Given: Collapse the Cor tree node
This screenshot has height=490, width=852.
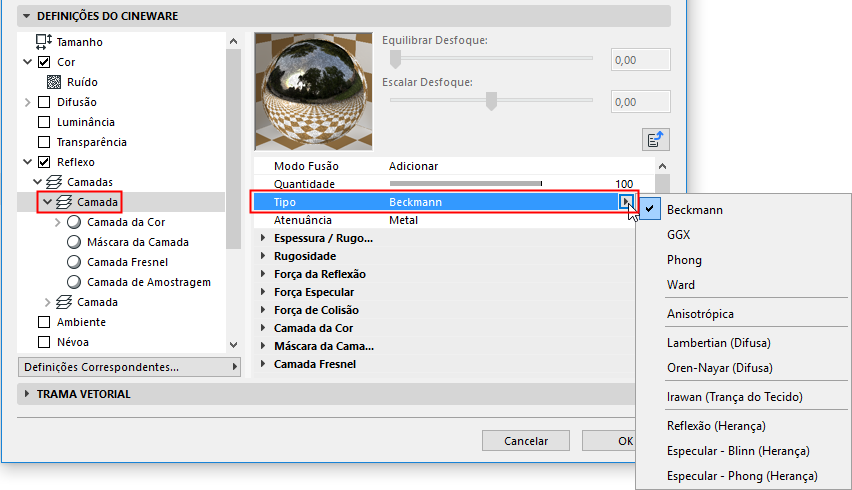Looking at the screenshot, I should [x=28, y=62].
